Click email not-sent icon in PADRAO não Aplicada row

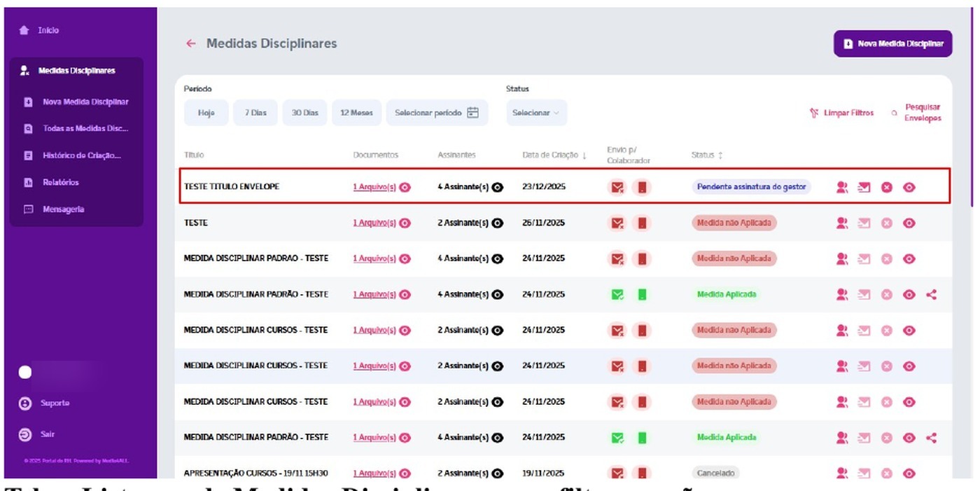click(617, 258)
